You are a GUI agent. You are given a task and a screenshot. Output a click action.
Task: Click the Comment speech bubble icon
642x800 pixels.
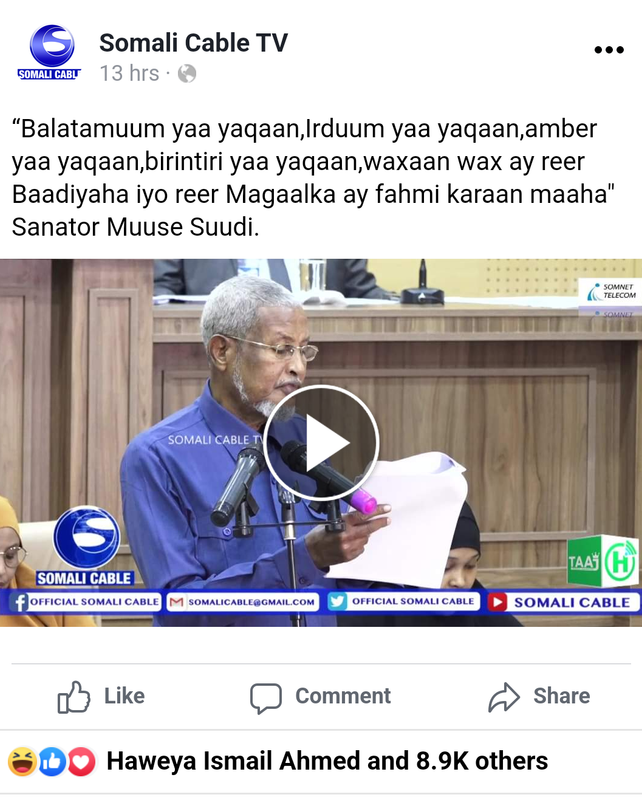pyautogui.click(x=265, y=697)
